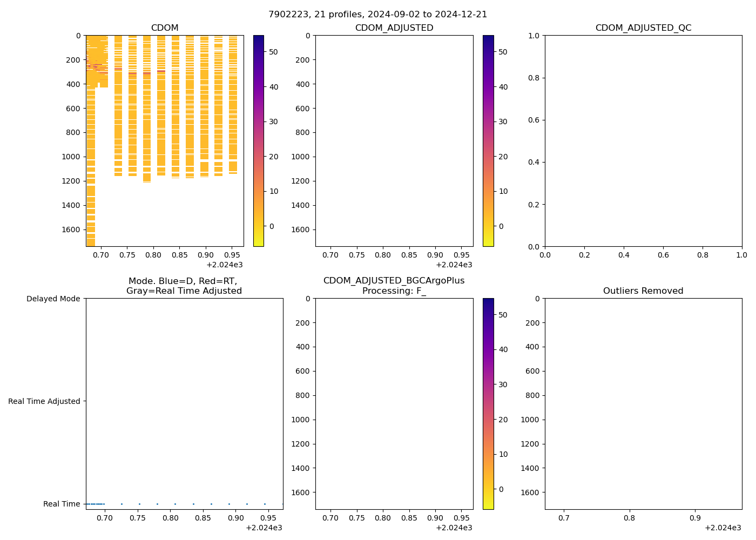Click the colorbar beside the BGCArgoPlus plot
The width and height of the screenshot is (756, 540).
click(x=488, y=403)
